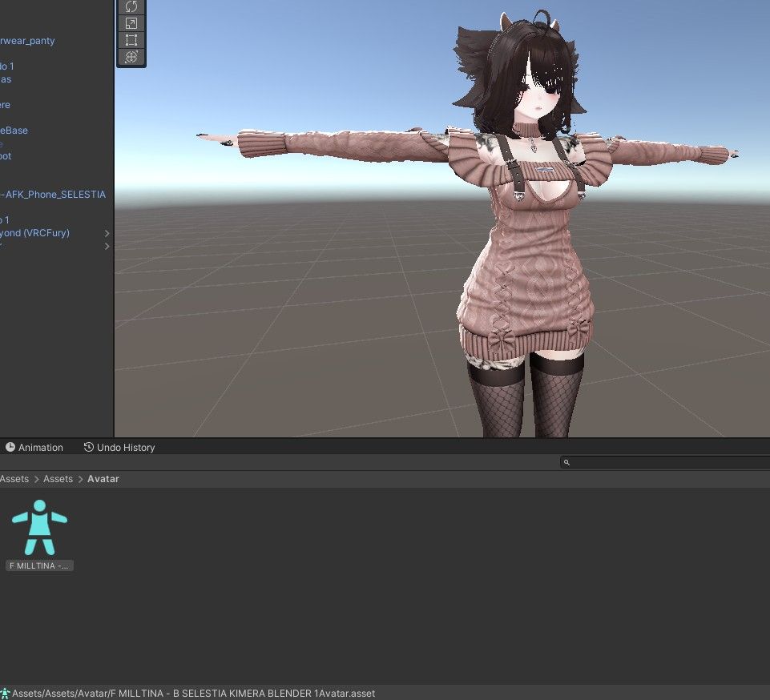770x700 pixels.
Task: Click the F MILLTINA asset name label
Action: [x=39, y=565]
